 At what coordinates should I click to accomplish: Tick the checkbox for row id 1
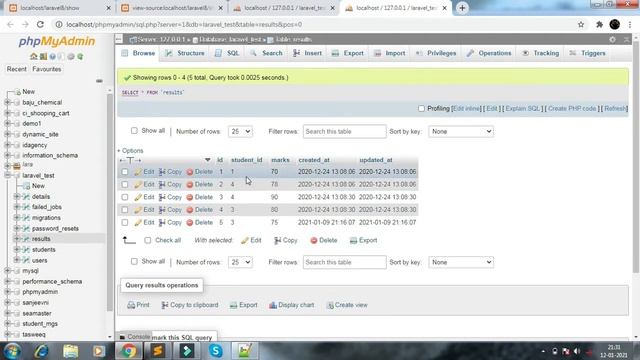click(x=125, y=172)
